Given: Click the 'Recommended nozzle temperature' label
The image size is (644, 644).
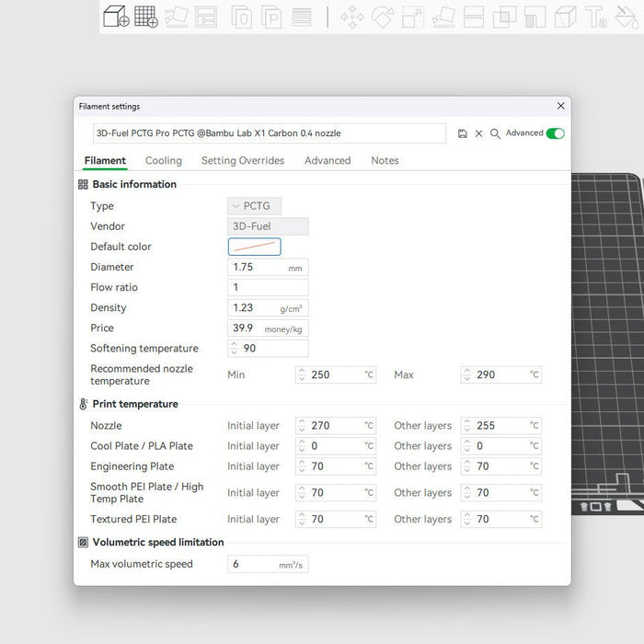Looking at the screenshot, I should point(142,374).
